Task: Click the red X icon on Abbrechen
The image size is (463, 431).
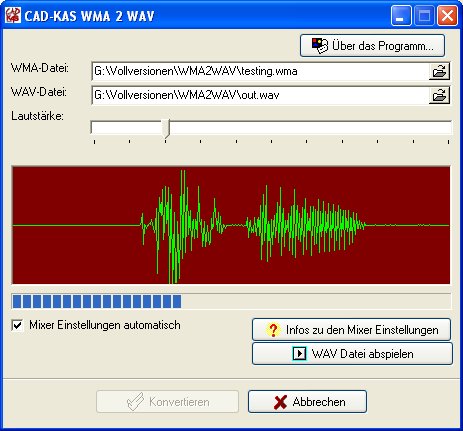Action: point(280,402)
